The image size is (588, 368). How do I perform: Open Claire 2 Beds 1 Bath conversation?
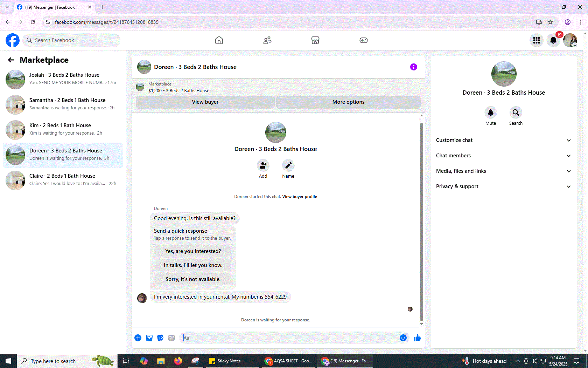pos(63,180)
